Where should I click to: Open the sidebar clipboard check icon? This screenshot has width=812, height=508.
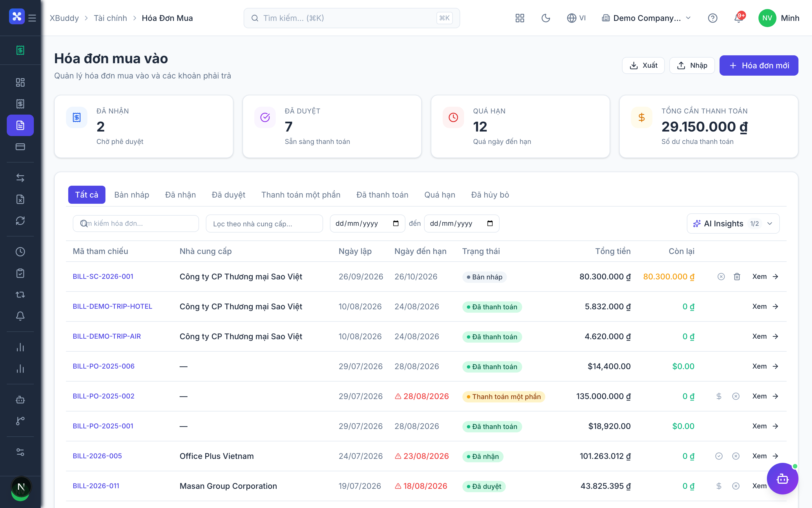tap(20, 273)
